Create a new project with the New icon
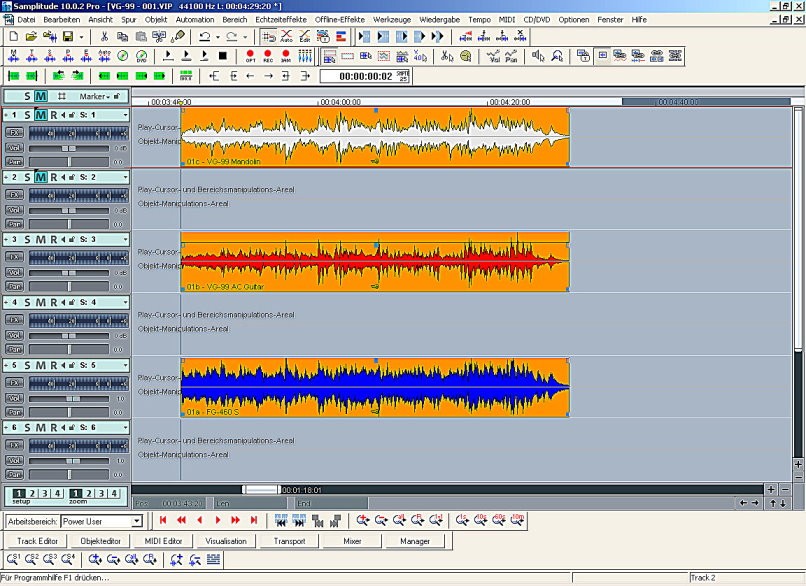The height and width of the screenshot is (586, 806). (14, 36)
